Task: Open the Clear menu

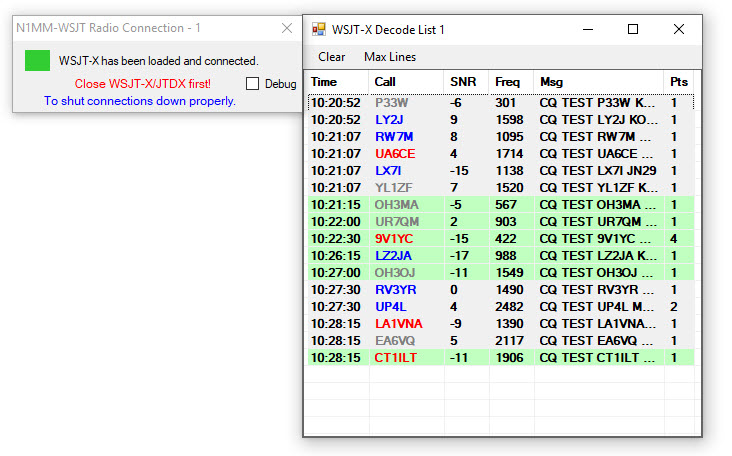Action: [x=331, y=57]
